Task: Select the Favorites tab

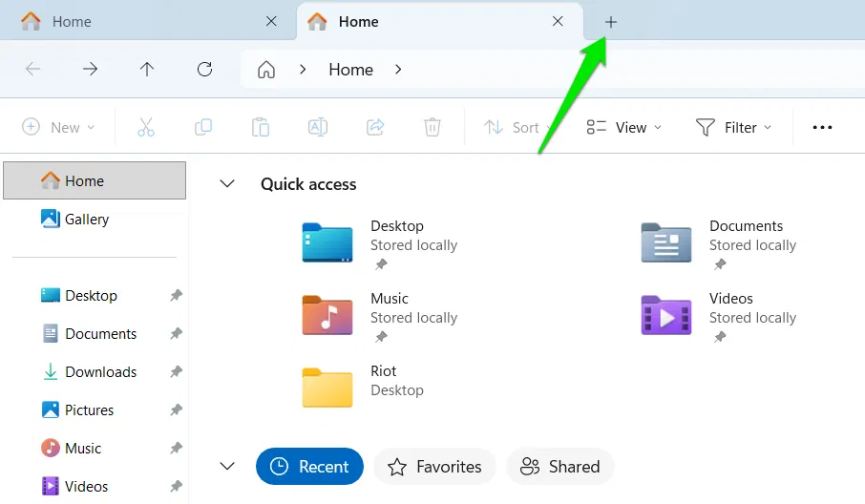Action: click(434, 467)
